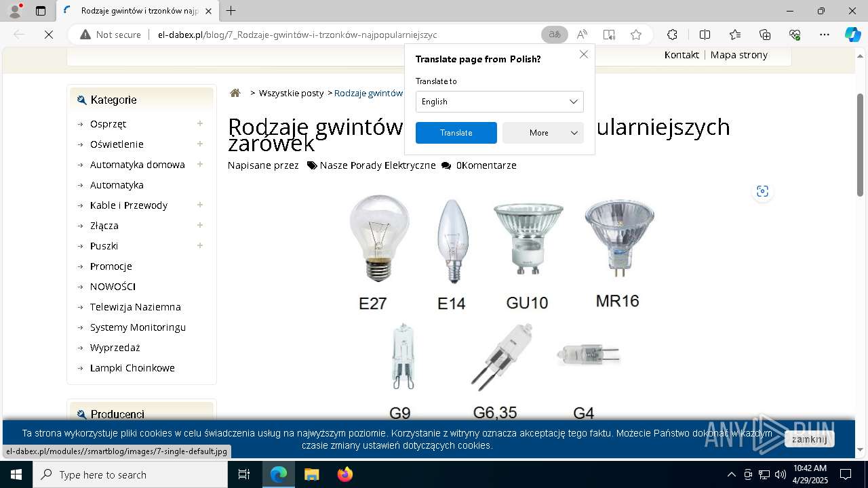The width and height of the screenshot is (868, 488).
Task: Open Task View on taskbar
Action: coord(245,474)
